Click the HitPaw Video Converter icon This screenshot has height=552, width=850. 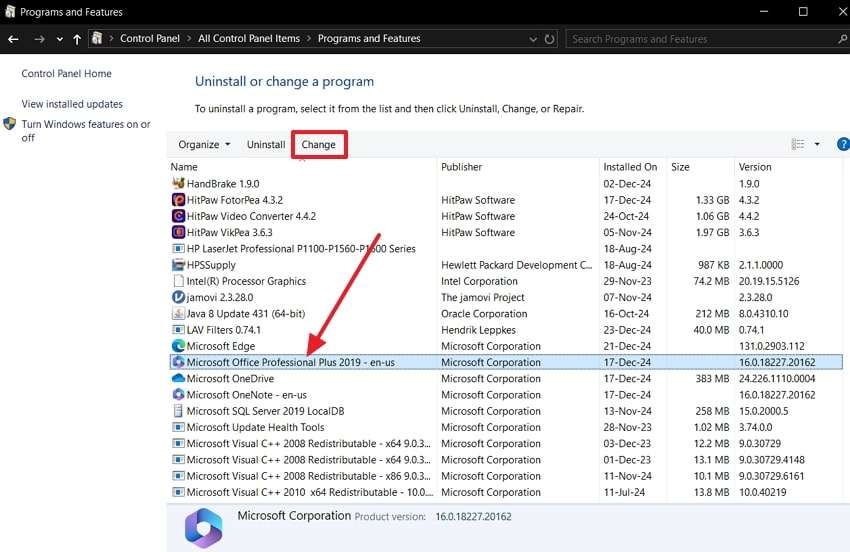click(x=178, y=216)
